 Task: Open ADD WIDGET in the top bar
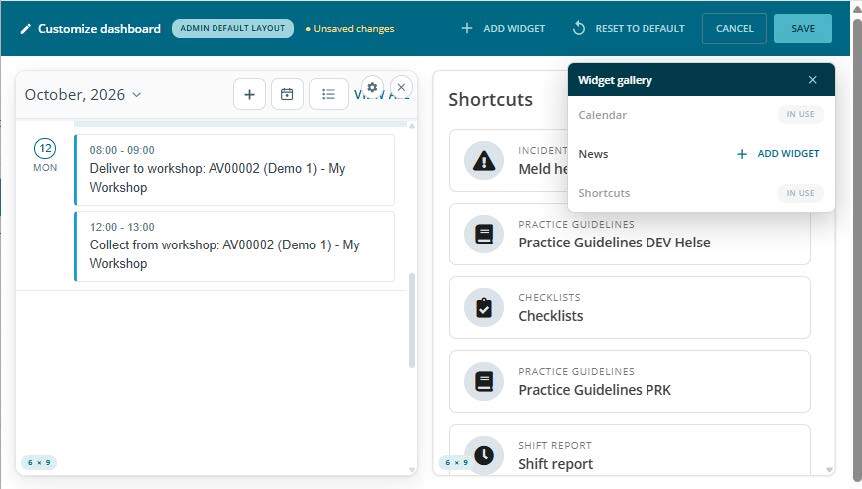pos(503,29)
